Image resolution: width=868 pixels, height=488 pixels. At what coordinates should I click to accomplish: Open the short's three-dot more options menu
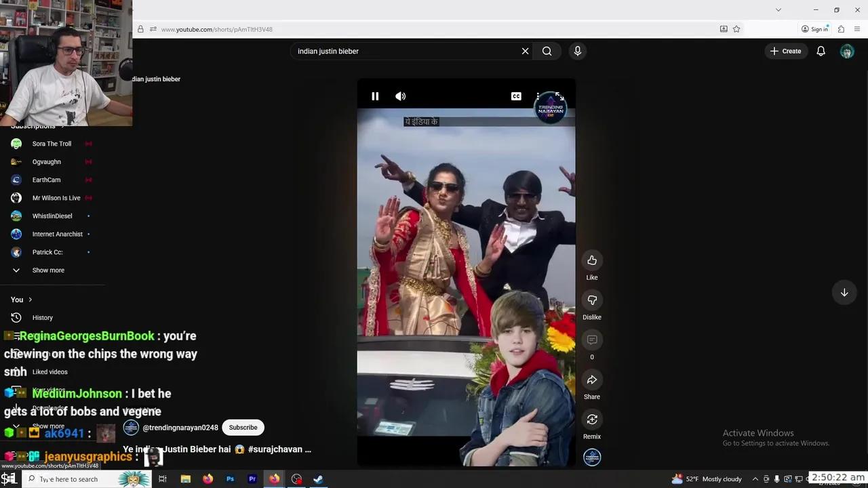pyautogui.click(x=538, y=96)
